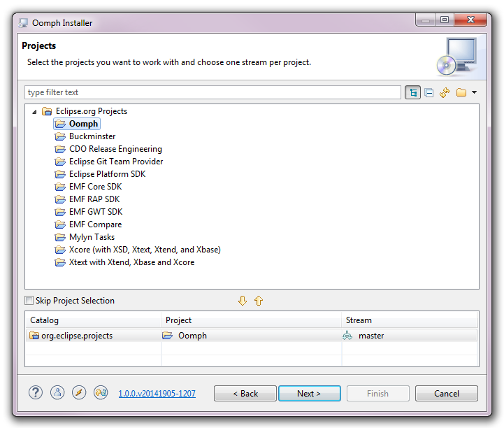
Task: Minimize the Oomph Installer window
Action: click(x=425, y=20)
